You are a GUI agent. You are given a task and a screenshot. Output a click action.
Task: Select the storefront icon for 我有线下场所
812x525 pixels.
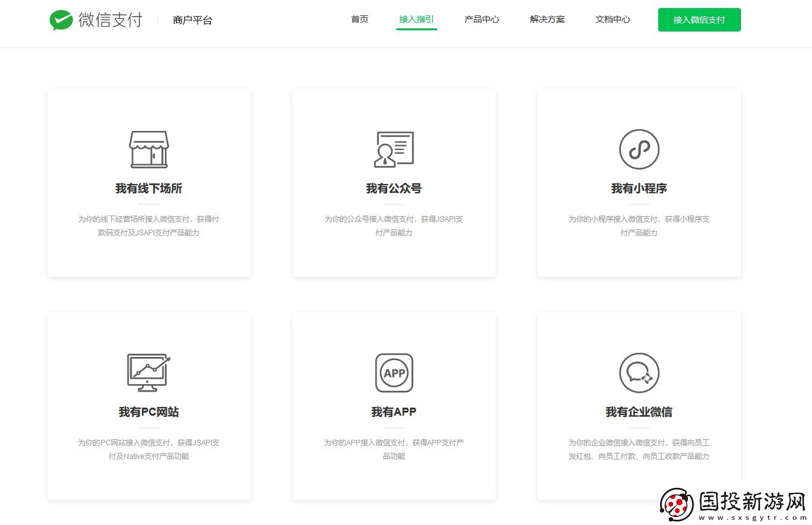pos(148,149)
